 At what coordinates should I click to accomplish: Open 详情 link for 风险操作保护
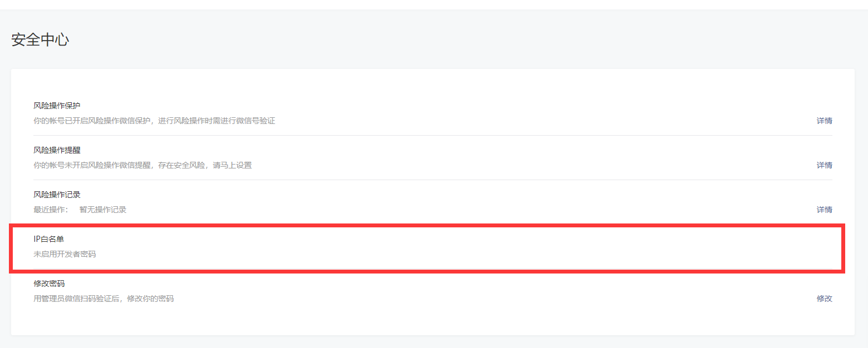(x=824, y=121)
